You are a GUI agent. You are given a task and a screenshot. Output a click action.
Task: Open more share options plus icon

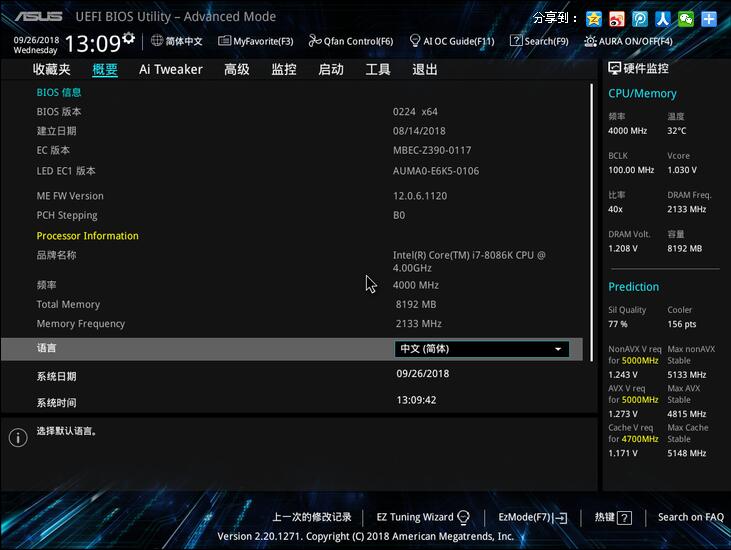tap(709, 19)
